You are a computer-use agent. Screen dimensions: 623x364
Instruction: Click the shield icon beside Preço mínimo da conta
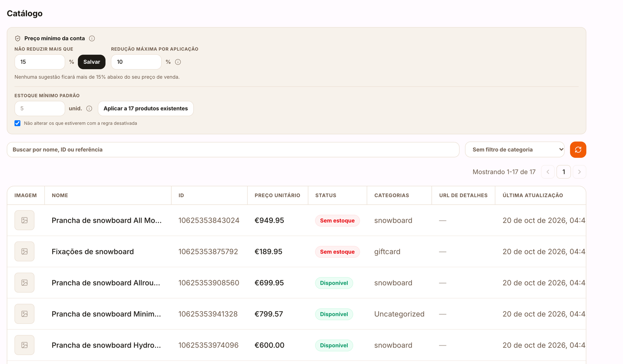(x=18, y=38)
